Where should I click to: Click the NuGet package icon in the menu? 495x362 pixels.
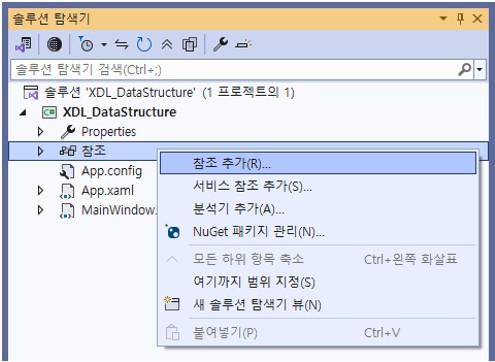[173, 232]
